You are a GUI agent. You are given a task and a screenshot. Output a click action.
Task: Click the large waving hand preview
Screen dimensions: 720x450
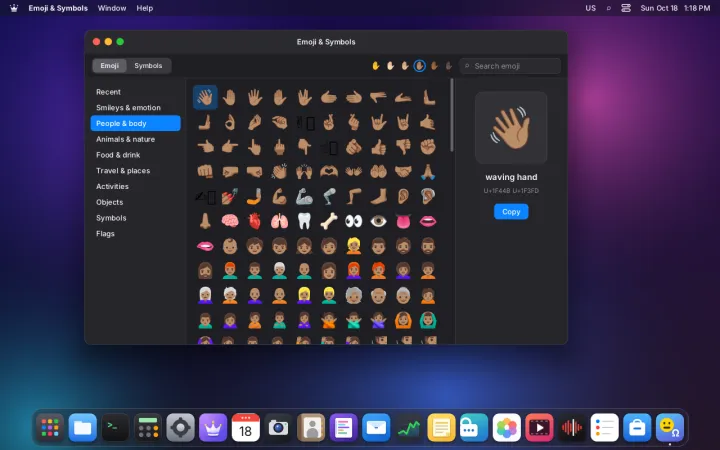point(511,128)
